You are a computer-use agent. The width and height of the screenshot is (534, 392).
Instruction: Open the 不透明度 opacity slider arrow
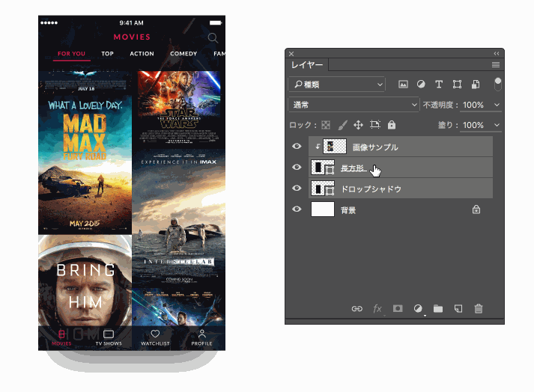[x=497, y=105]
